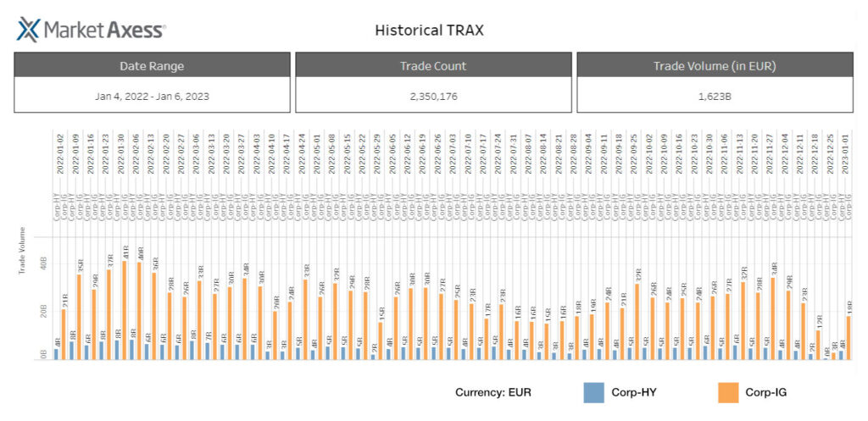Viewport: 868px width, 421px height.
Task: Click the 1,623B trade volume value
Action: click(x=715, y=96)
